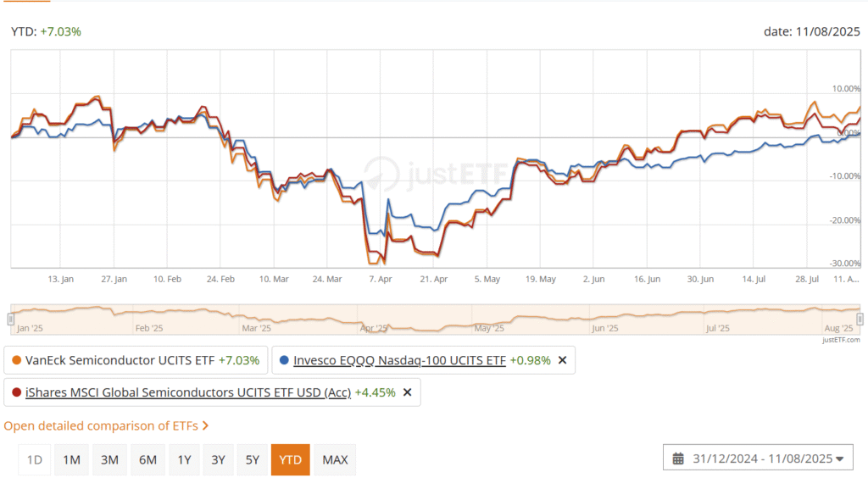Switch to the 3Y range
Viewport: 868px width, 478px height.
point(218,459)
